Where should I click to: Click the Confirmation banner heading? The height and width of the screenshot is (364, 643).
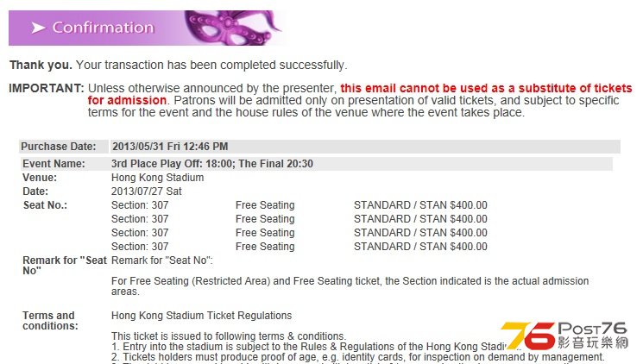(103, 28)
